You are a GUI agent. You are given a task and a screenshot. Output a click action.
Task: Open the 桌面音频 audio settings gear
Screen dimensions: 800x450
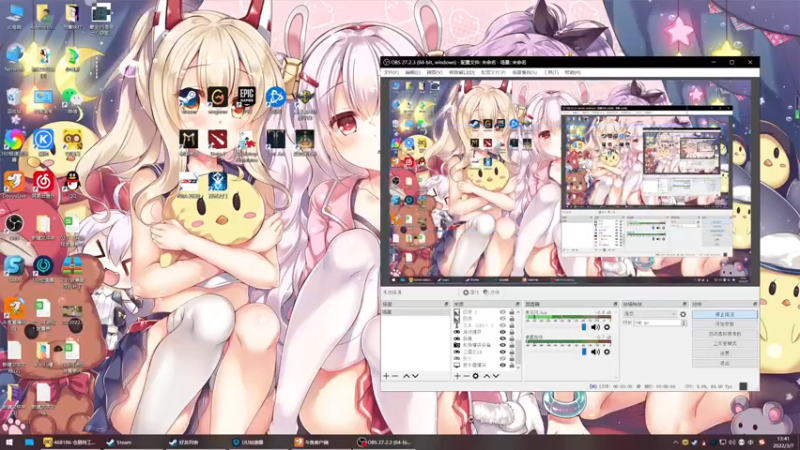pyautogui.click(x=607, y=352)
